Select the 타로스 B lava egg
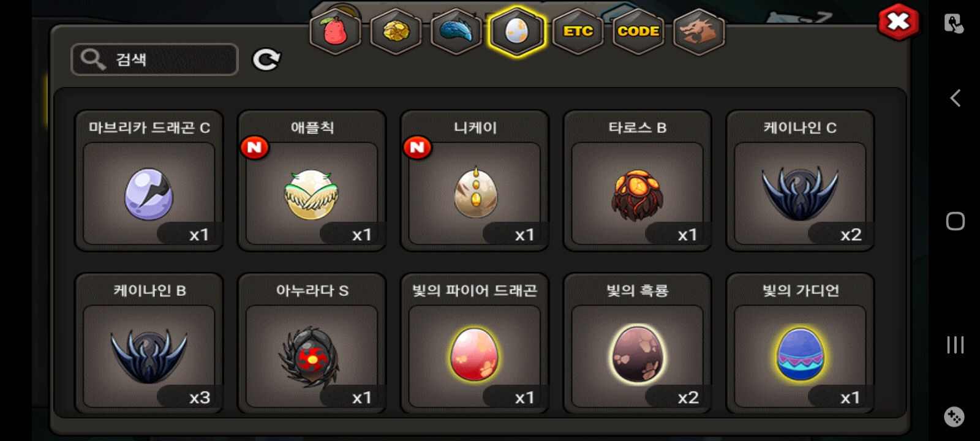This screenshot has width=980, height=441. 638,181
